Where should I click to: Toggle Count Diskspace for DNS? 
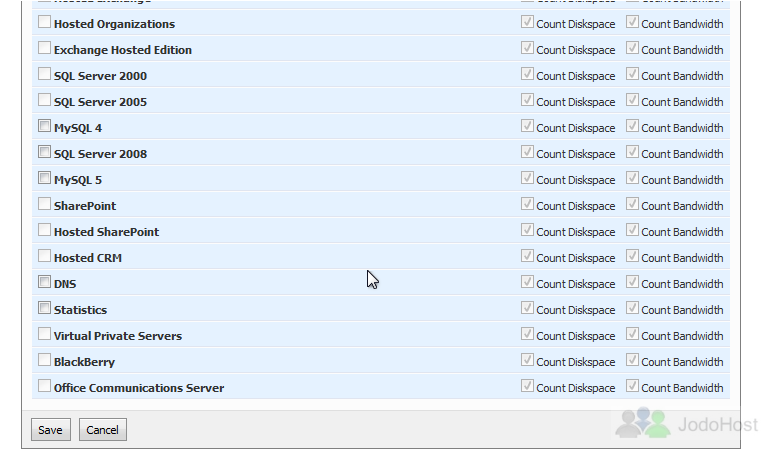527,282
